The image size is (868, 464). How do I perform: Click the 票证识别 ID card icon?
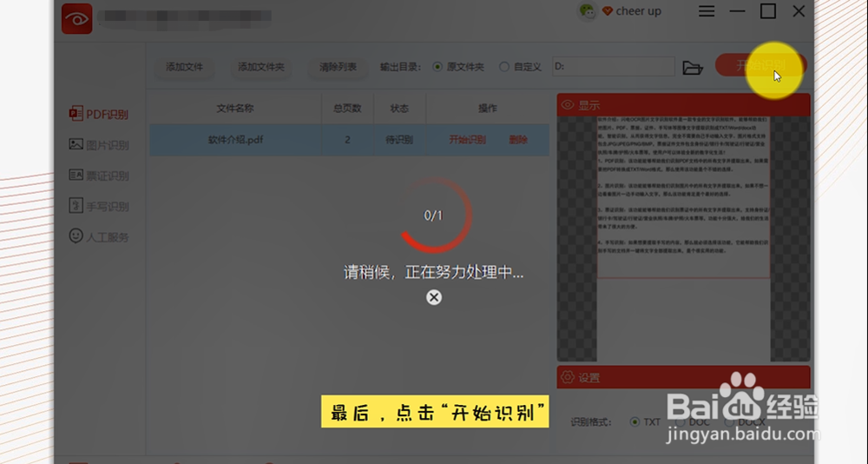(76, 175)
